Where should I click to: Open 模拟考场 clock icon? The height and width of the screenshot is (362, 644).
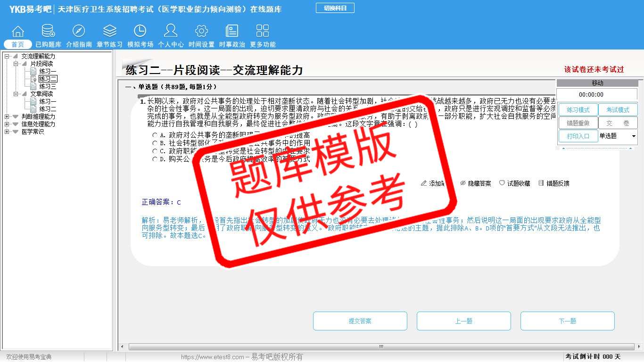[x=140, y=32]
